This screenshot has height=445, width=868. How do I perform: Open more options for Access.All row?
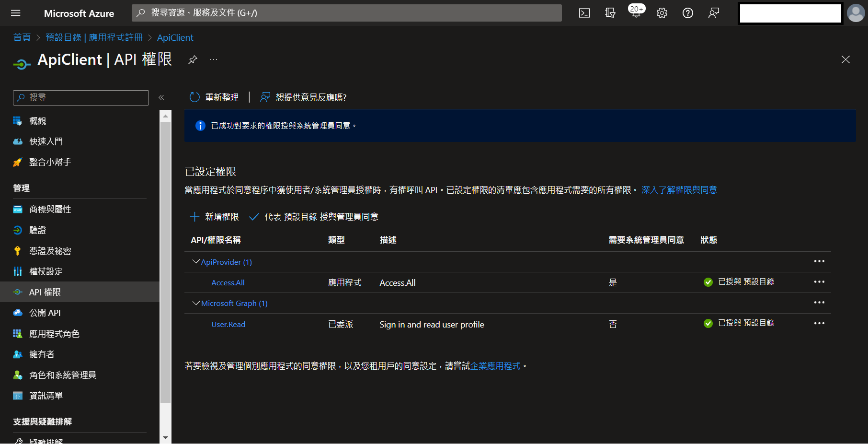tap(819, 282)
